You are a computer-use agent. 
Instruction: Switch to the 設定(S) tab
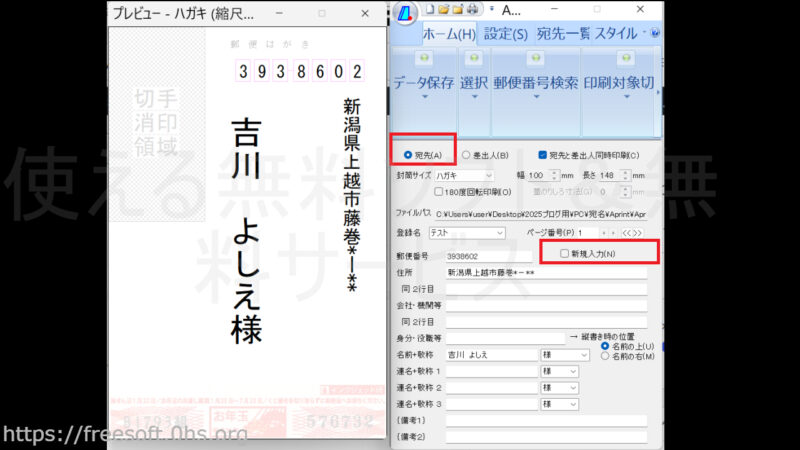coord(505,33)
